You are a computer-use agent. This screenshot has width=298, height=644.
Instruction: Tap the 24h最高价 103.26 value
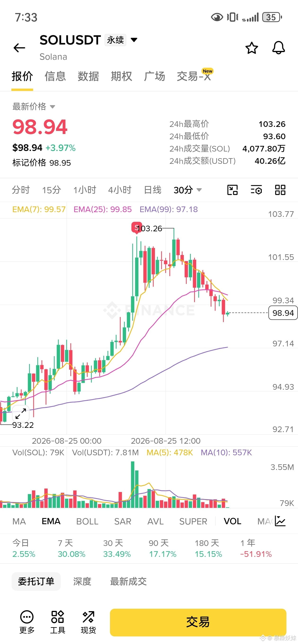[x=272, y=124]
